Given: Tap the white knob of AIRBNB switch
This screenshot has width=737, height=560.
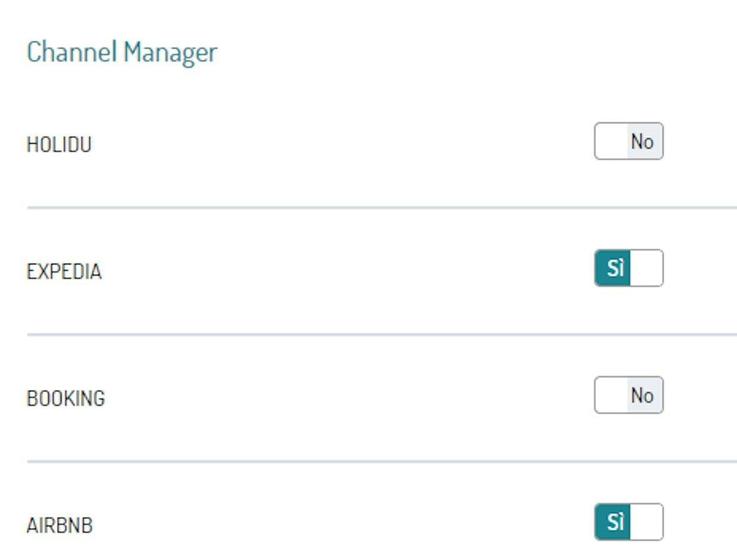Looking at the screenshot, I should (x=646, y=523).
